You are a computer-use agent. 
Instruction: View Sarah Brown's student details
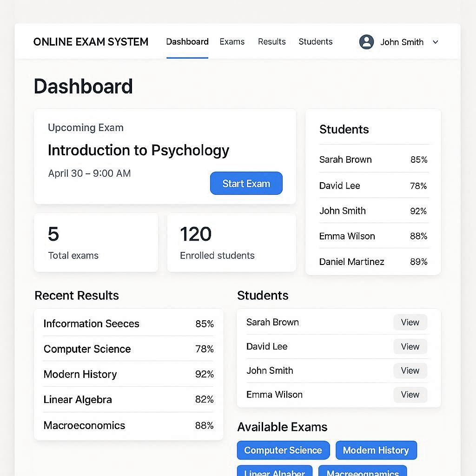coord(410,322)
